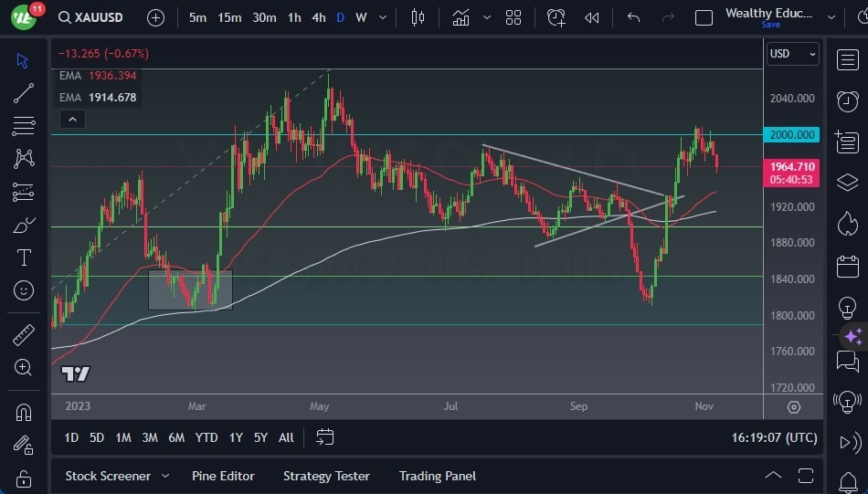The width and height of the screenshot is (868, 494).
Task: Open the Indicators menu
Action: 460,17
